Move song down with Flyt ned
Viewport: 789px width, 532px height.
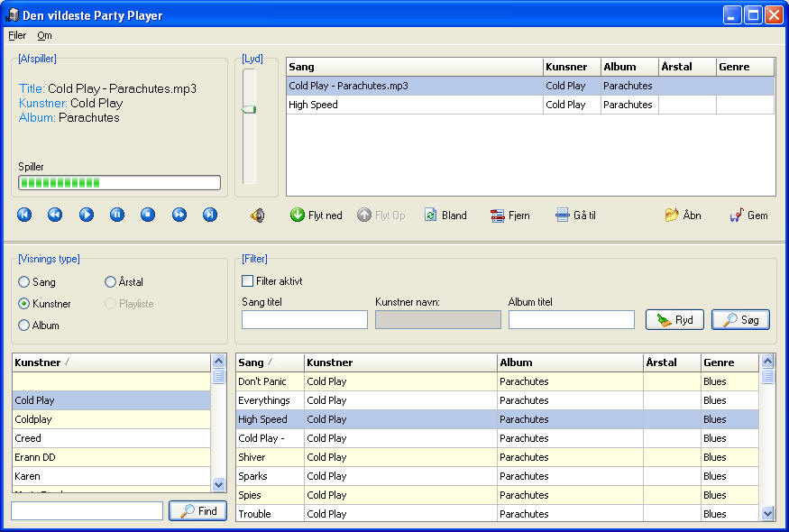click(x=316, y=216)
